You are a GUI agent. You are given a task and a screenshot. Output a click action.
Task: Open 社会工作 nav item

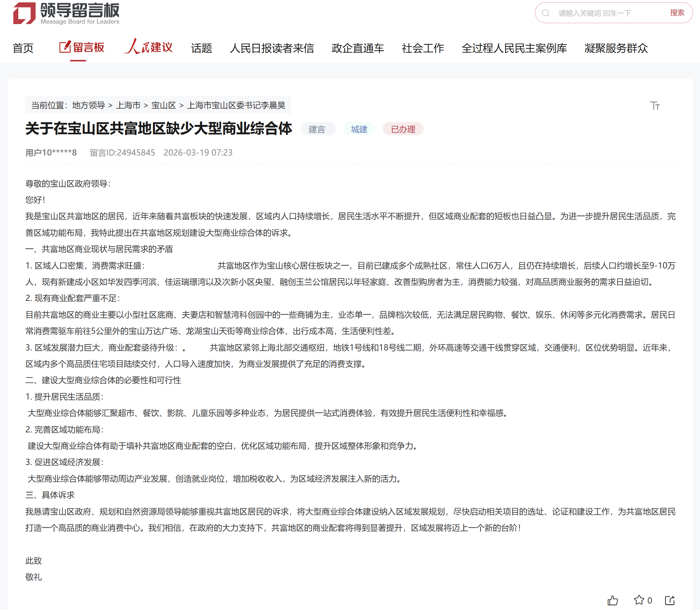(423, 48)
